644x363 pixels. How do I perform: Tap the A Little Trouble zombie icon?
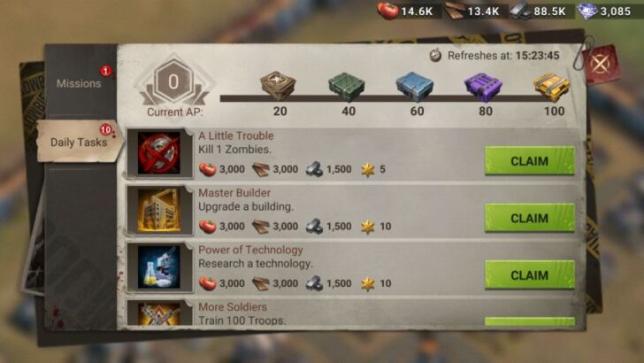(x=159, y=153)
